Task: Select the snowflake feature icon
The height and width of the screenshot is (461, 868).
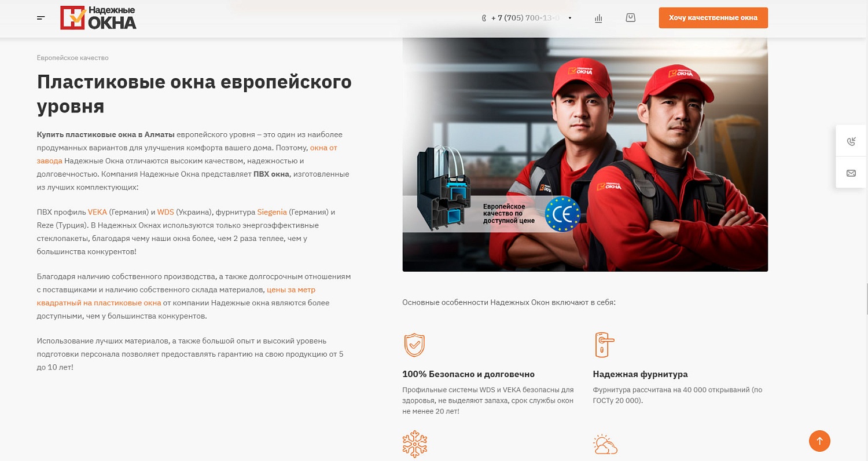Action: click(414, 444)
